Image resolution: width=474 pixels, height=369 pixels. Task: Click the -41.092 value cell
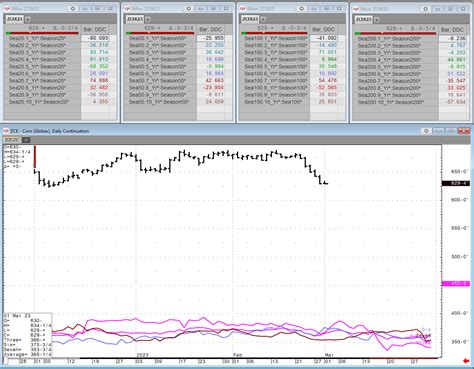click(324, 38)
